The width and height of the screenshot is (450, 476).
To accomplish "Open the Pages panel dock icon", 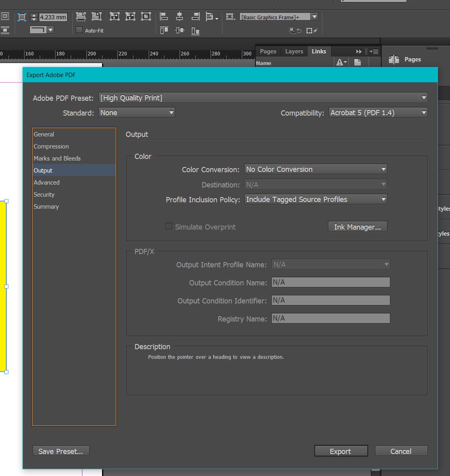I will [x=394, y=59].
